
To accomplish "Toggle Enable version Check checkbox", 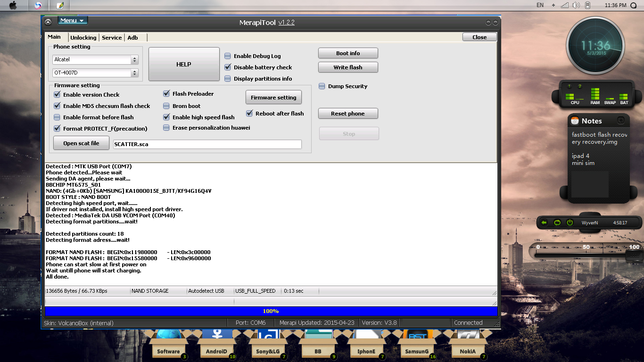I will click(x=57, y=95).
